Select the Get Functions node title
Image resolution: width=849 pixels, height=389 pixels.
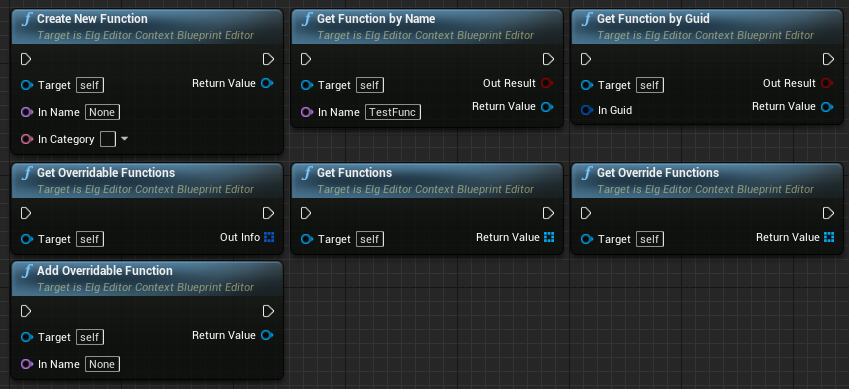point(354,173)
